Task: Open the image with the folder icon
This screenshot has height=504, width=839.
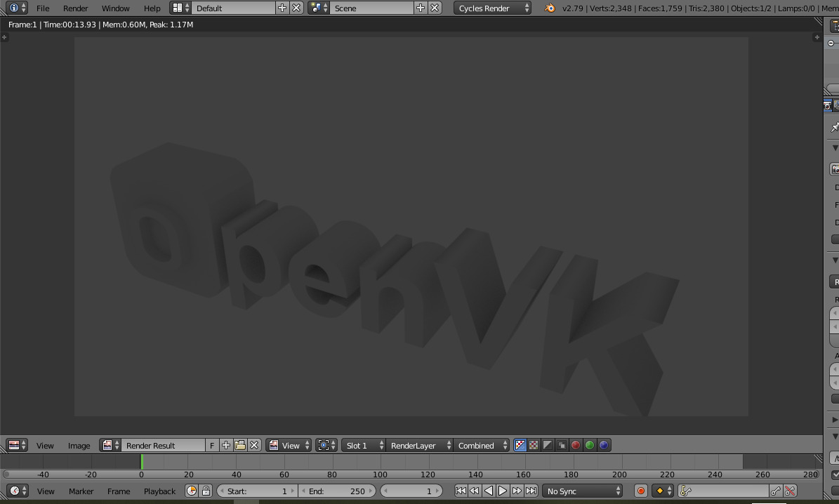Action: (x=240, y=445)
